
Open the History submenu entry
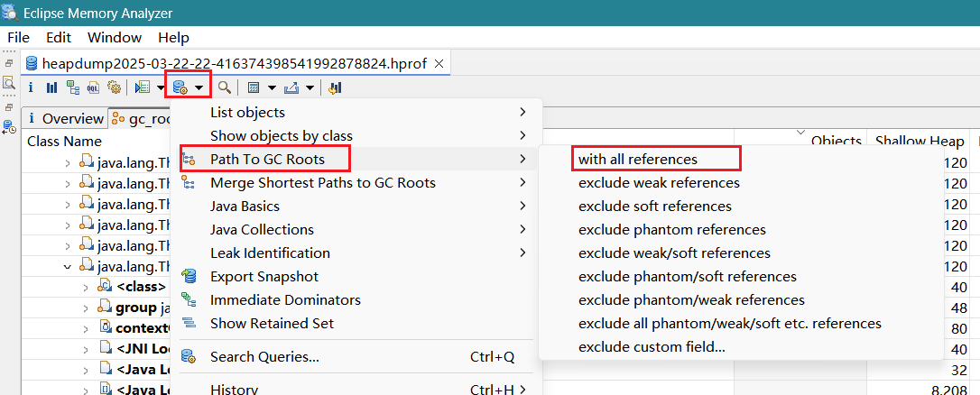pyautogui.click(x=356, y=389)
